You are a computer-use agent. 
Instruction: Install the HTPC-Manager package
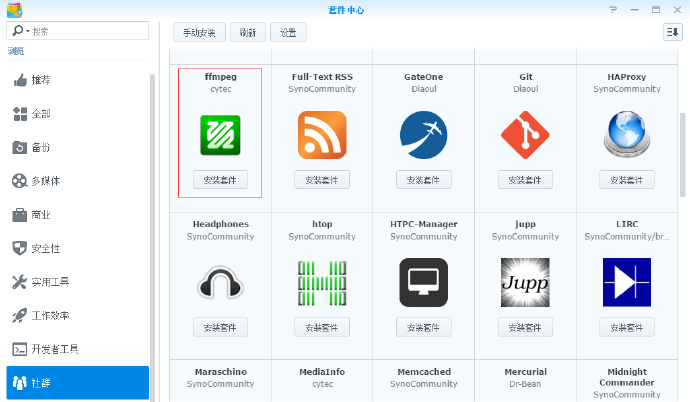[424, 327]
